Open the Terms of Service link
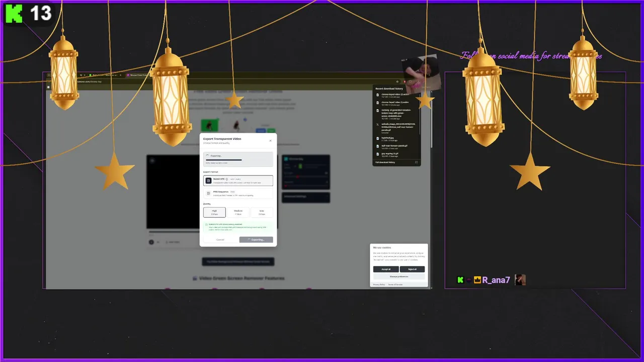This screenshot has width=644, height=362. pyautogui.click(x=395, y=285)
